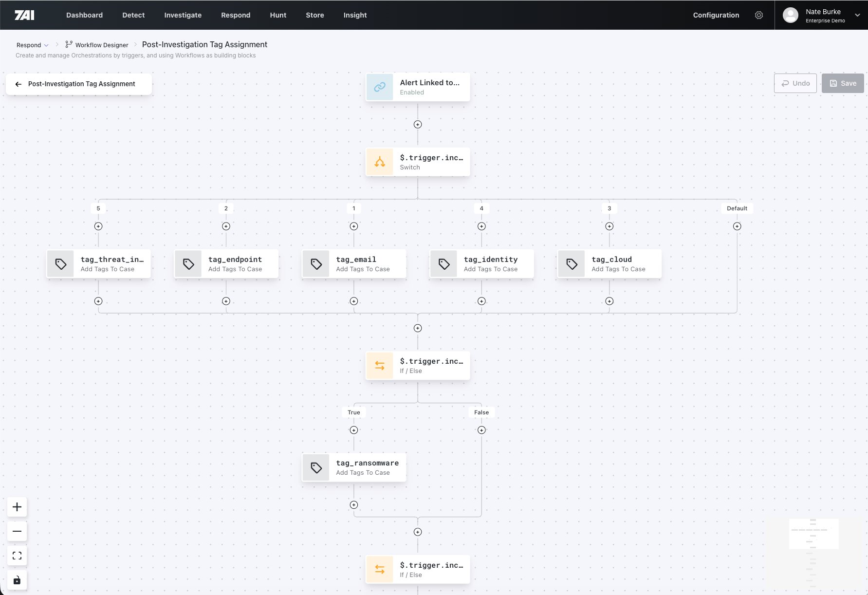Click the Save button
868x595 pixels.
(x=842, y=83)
